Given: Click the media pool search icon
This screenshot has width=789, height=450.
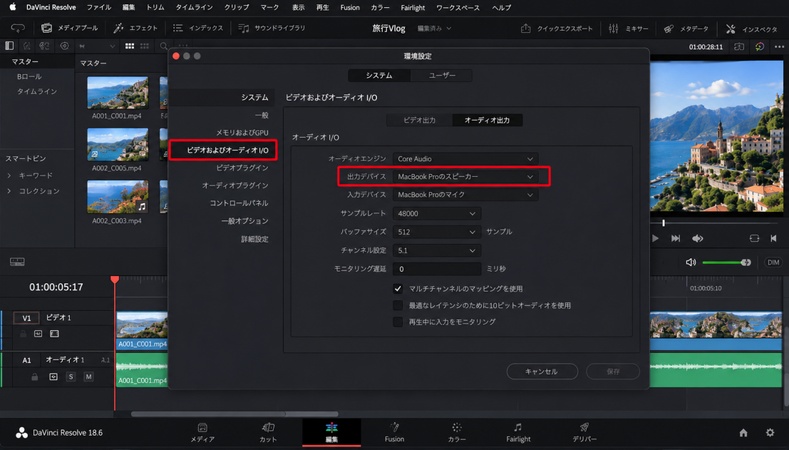Looking at the screenshot, I should point(164,46).
